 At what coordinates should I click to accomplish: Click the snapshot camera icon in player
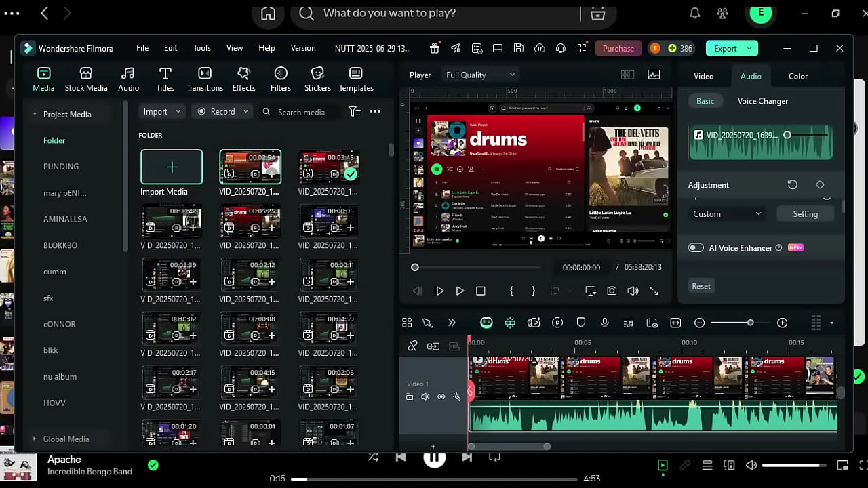(x=612, y=291)
